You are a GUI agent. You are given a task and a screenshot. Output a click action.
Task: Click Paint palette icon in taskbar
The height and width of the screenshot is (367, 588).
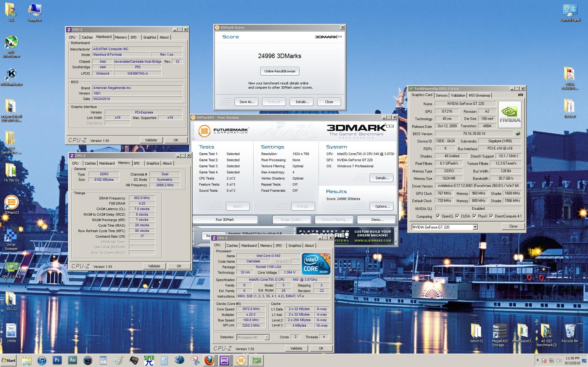118,360
